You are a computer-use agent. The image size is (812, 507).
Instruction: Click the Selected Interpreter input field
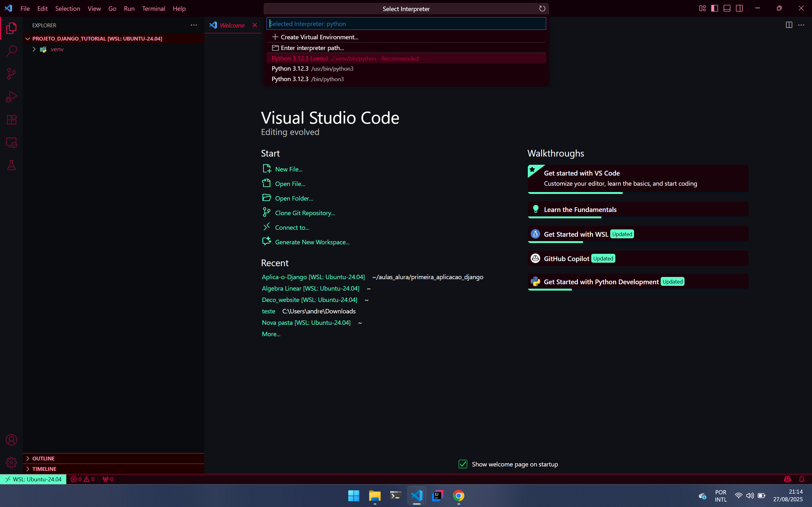pos(406,24)
